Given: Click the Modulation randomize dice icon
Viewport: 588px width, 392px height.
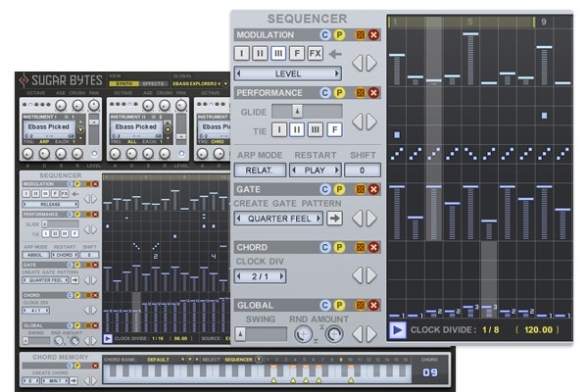Looking at the screenshot, I should pos(360,35).
